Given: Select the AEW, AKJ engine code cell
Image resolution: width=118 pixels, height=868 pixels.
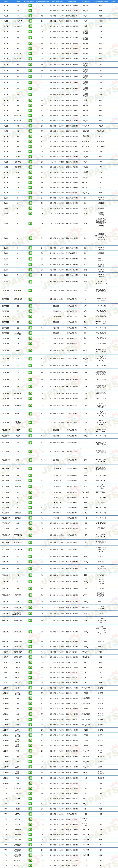Looking at the screenshot, I should pyautogui.click(x=101, y=131).
